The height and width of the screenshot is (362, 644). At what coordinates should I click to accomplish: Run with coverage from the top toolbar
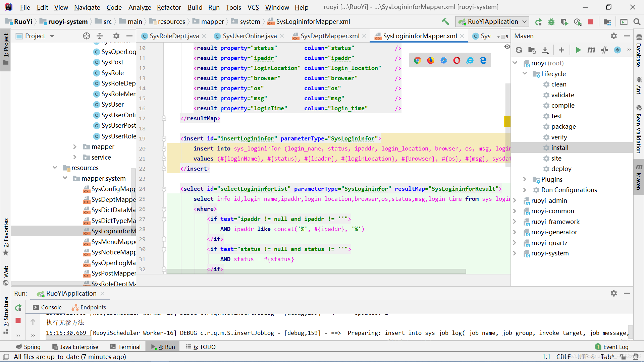click(x=565, y=22)
